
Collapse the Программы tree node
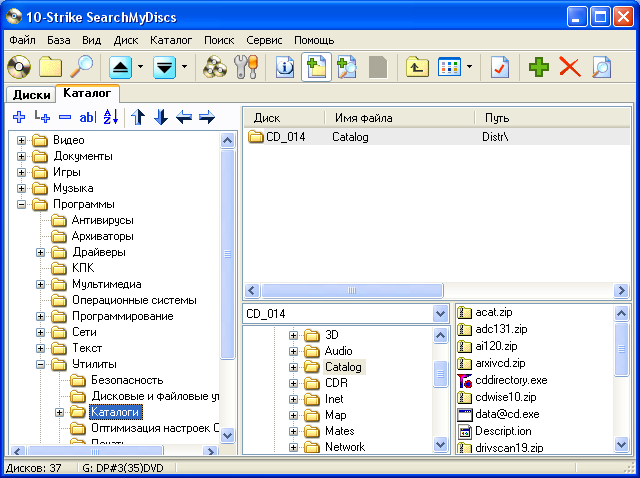[22, 204]
